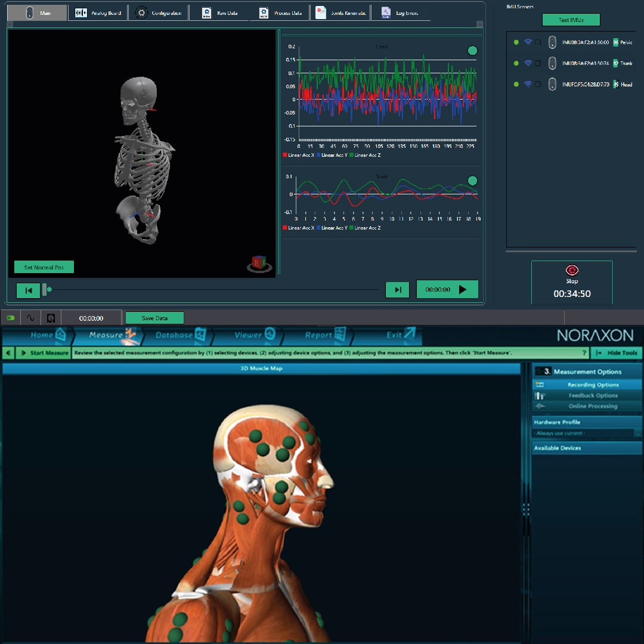Click the skip-to-start playback button
Image resolution: width=644 pixels, height=644 pixels.
(x=28, y=290)
